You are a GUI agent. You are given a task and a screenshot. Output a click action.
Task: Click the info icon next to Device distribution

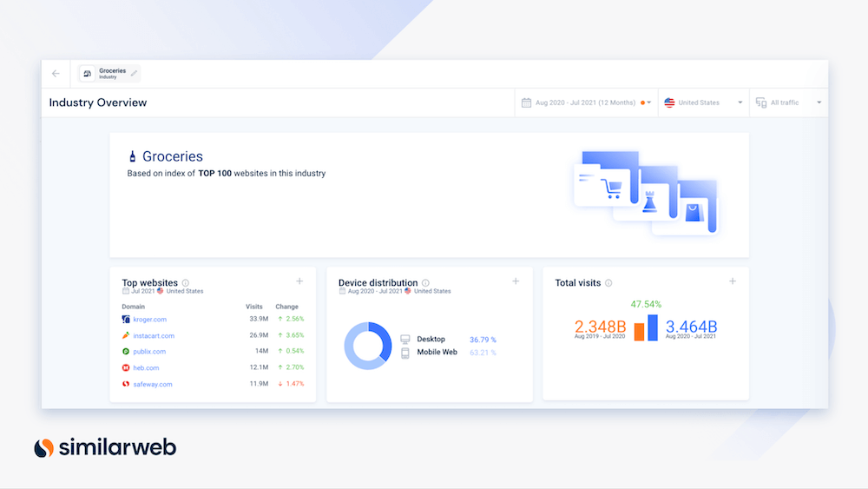426,283
